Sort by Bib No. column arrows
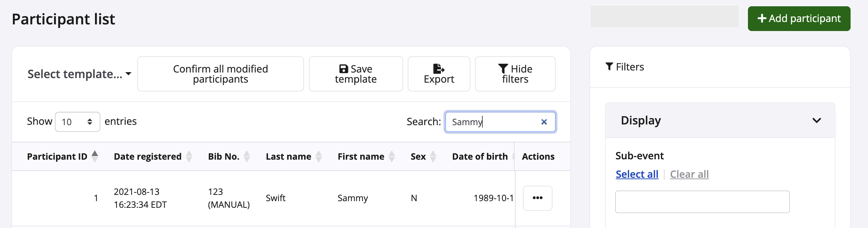This screenshot has height=228, width=868. point(247,157)
